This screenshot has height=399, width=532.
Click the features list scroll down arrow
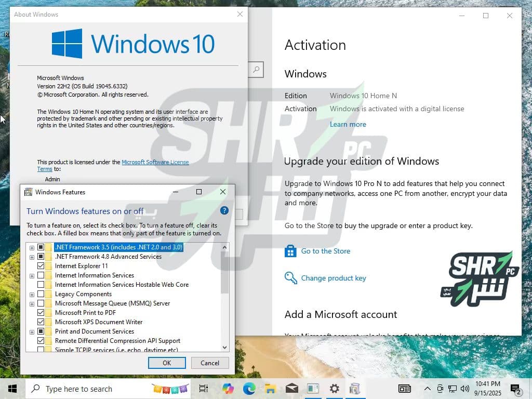click(x=224, y=347)
